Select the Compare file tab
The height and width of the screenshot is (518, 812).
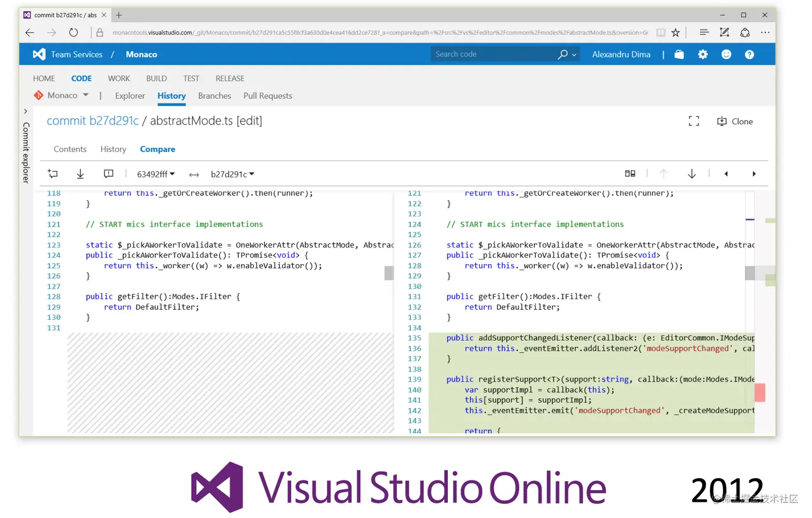tap(157, 149)
